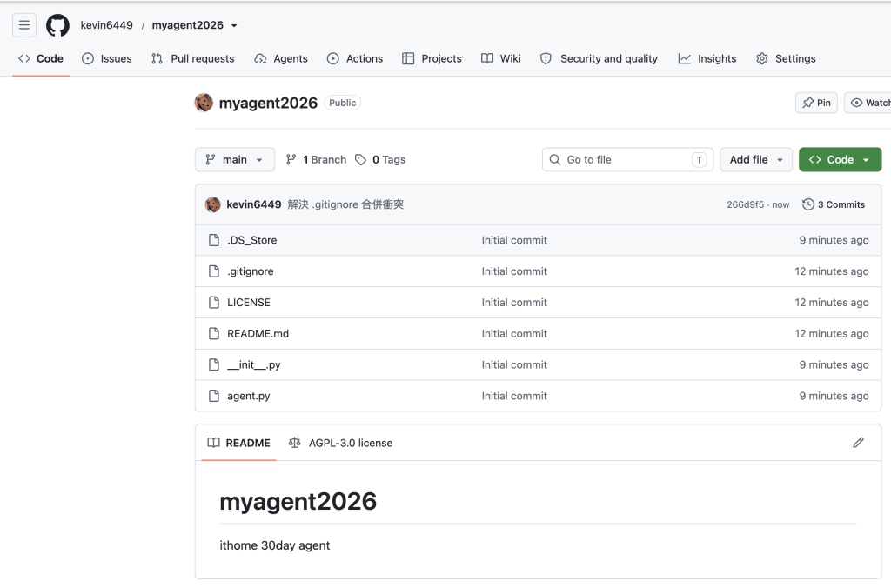The height and width of the screenshot is (588, 891).
Task: Click the repository owner avatar beside the title
Action: [x=204, y=103]
